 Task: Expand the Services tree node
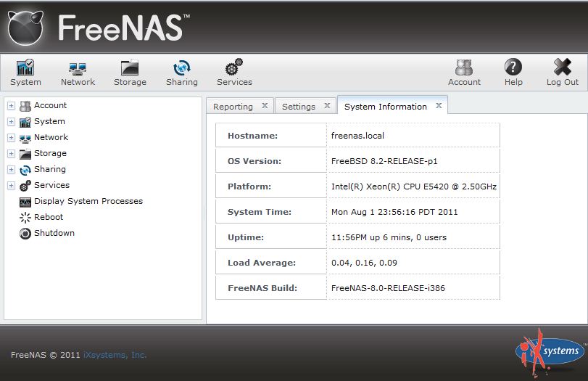[x=12, y=186]
